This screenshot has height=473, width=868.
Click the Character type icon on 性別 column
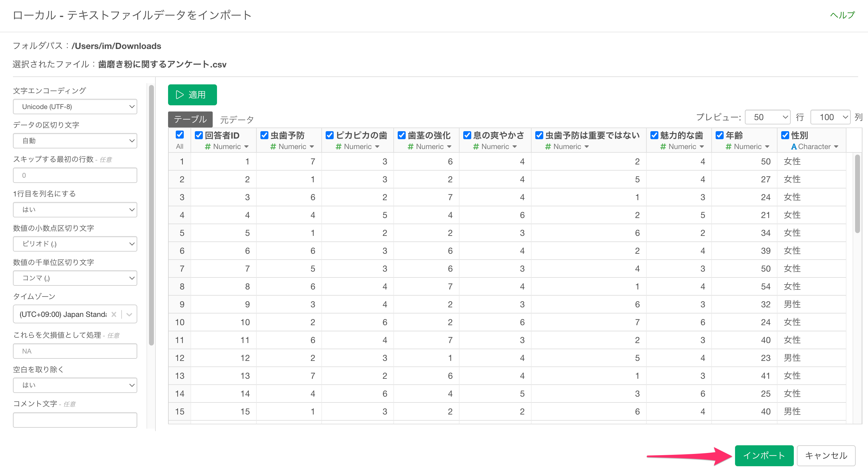coord(794,146)
